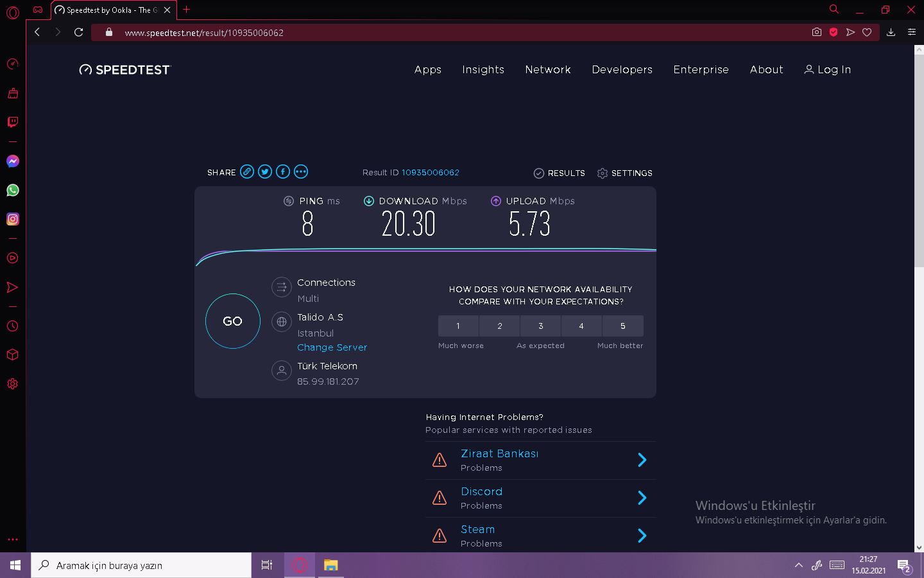Open Task View on taskbar

coord(267,565)
